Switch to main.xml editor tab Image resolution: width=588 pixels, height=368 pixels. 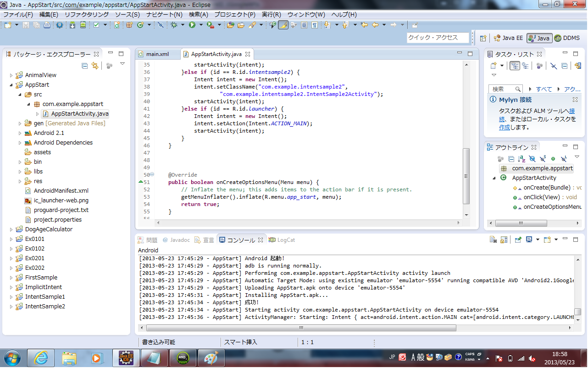coord(158,54)
